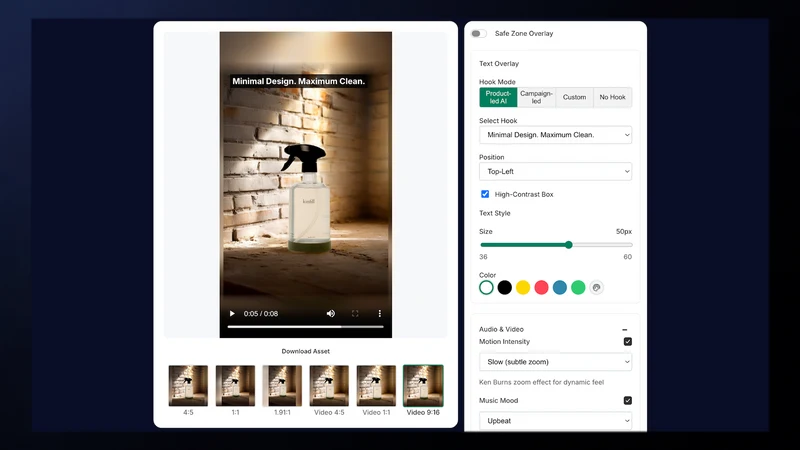Open fullscreen view of the video

click(355, 313)
